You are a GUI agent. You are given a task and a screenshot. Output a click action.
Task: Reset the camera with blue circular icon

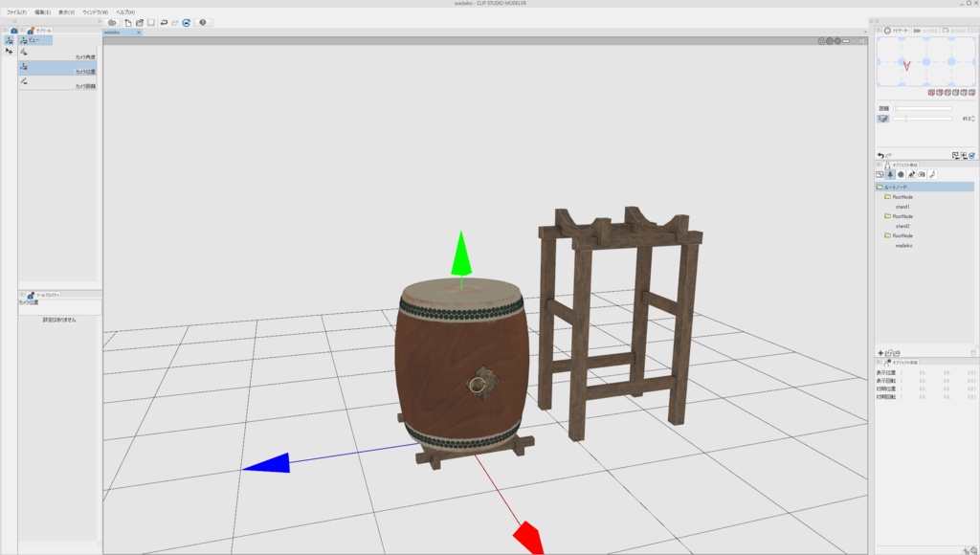[x=972, y=156]
